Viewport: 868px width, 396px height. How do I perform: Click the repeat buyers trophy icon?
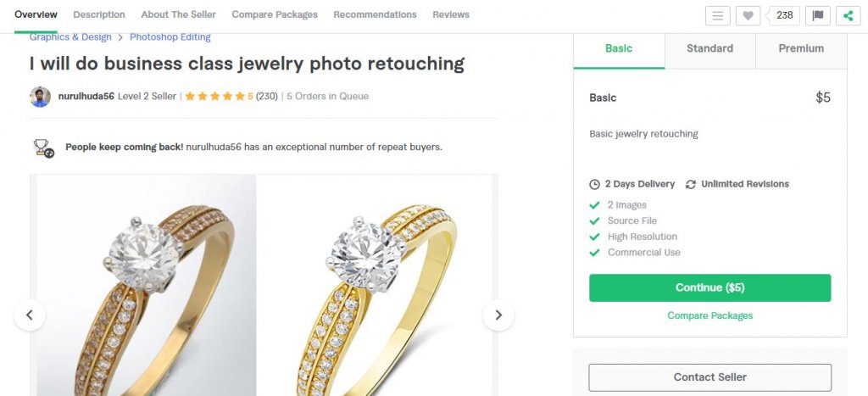click(x=43, y=148)
